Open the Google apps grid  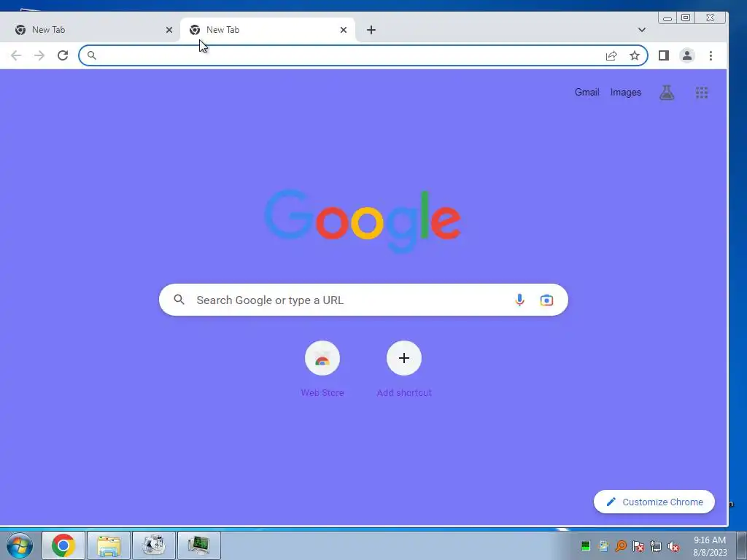click(702, 93)
